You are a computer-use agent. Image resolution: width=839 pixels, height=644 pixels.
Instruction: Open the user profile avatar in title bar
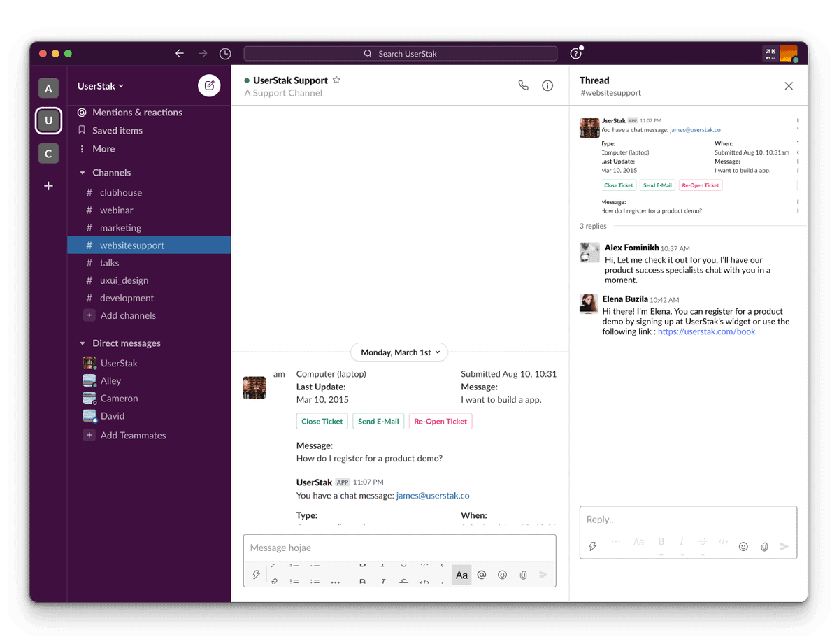[x=789, y=54]
